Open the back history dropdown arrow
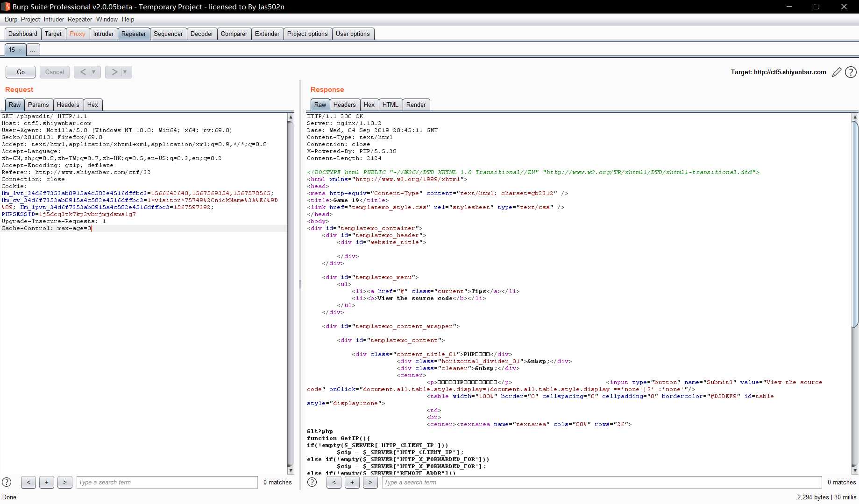Viewport: 859px width, 504px height. point(94,72)
